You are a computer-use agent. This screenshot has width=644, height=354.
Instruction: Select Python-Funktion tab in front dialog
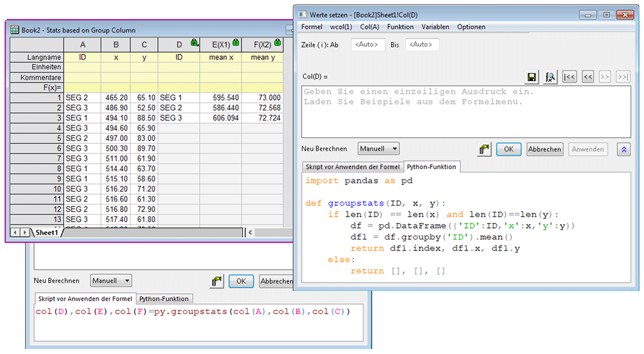(431, 167)
